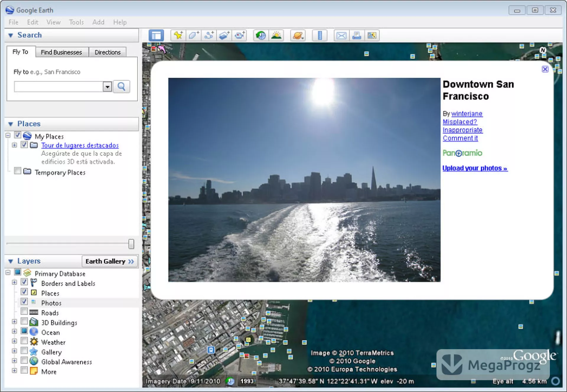Open the Edit menu
Viewport: 567px width, 392px height.
click(x=33, y=22)
